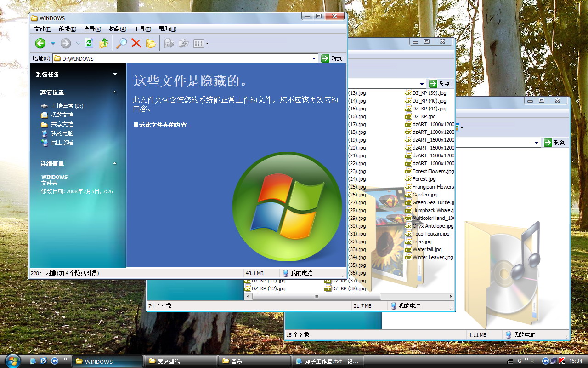Image resolution: width=588 pixels, height=368 pixels.
Task: Launch the first quick launch icon
Action: 33,361
